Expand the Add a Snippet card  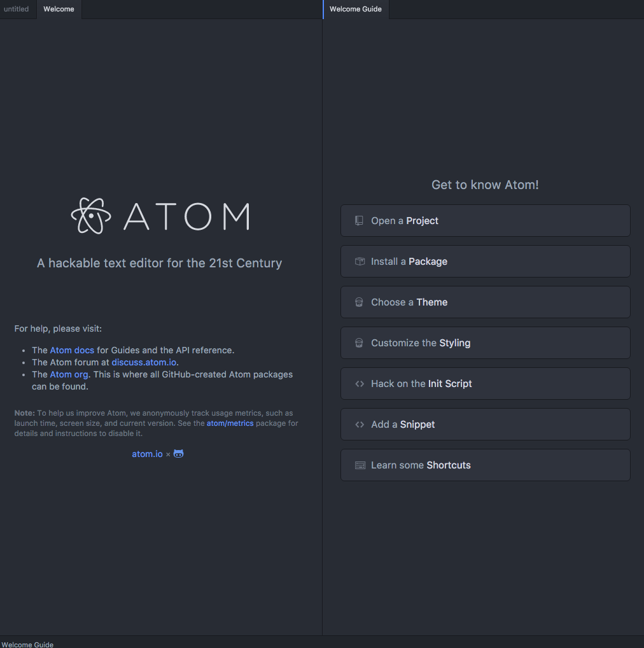pyautogui.click(x=486, y=425)
